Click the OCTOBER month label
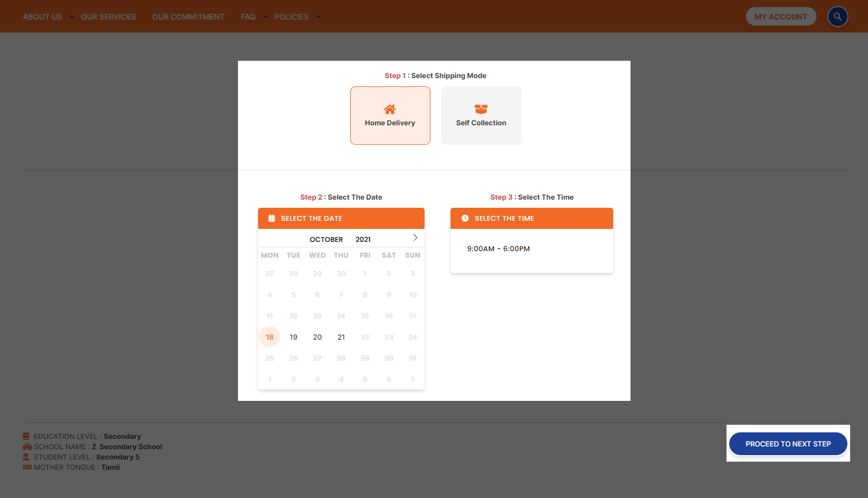The image size is (868, 498). (326, 239)
